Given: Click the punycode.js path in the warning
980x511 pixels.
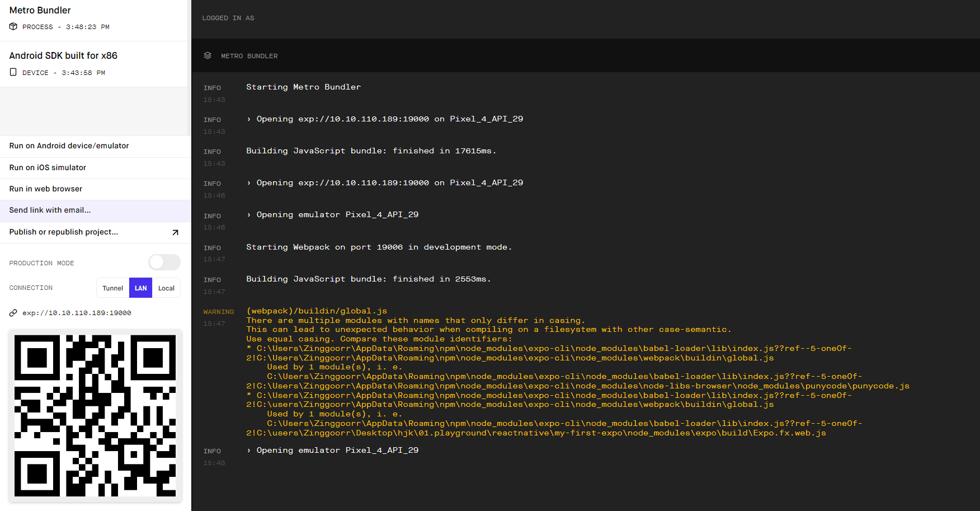Looking at the screenshot, I should (x=578, y=386).
